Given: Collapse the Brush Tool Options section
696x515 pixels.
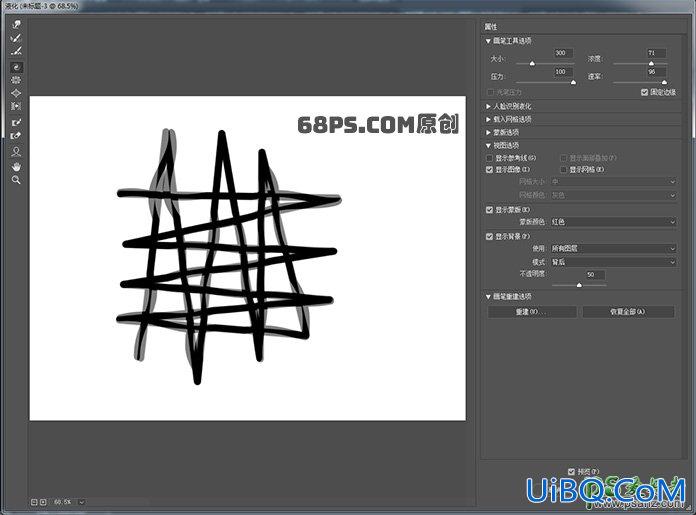Looking at the screenshot, I should [x=488, y=41].
